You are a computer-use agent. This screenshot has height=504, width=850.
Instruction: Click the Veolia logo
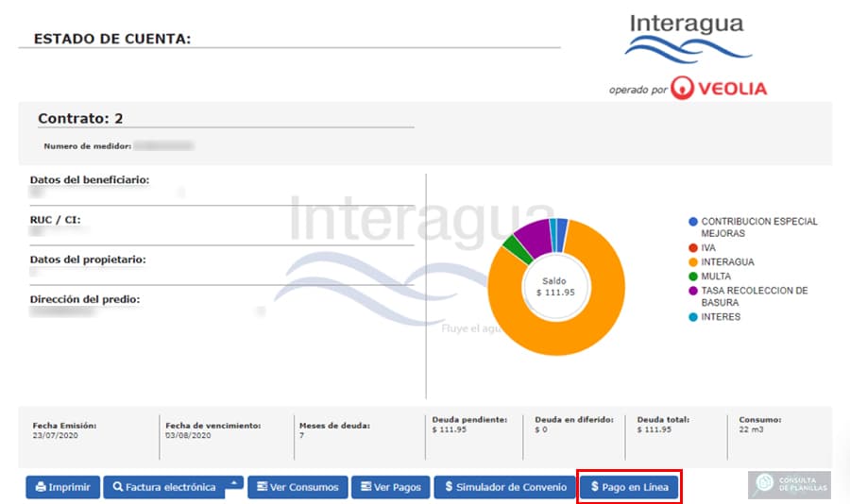(719, 88)
